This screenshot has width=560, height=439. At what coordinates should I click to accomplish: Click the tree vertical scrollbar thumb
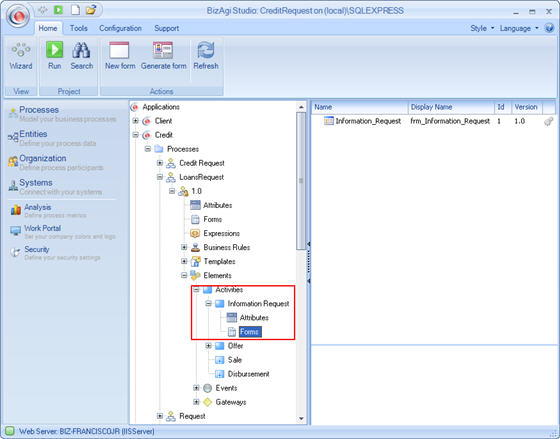pyautogui.click(x=301, y=181)
